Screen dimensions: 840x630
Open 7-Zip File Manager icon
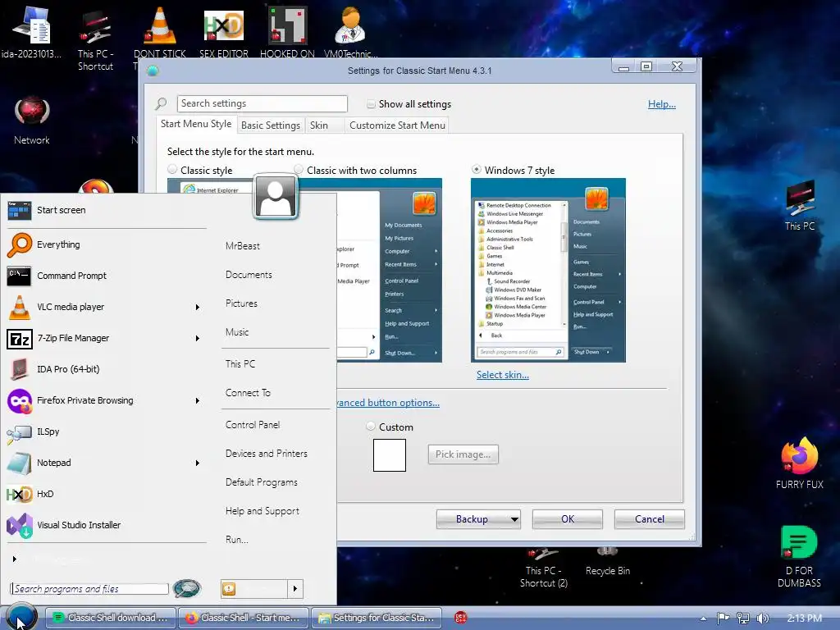point(20,339)
